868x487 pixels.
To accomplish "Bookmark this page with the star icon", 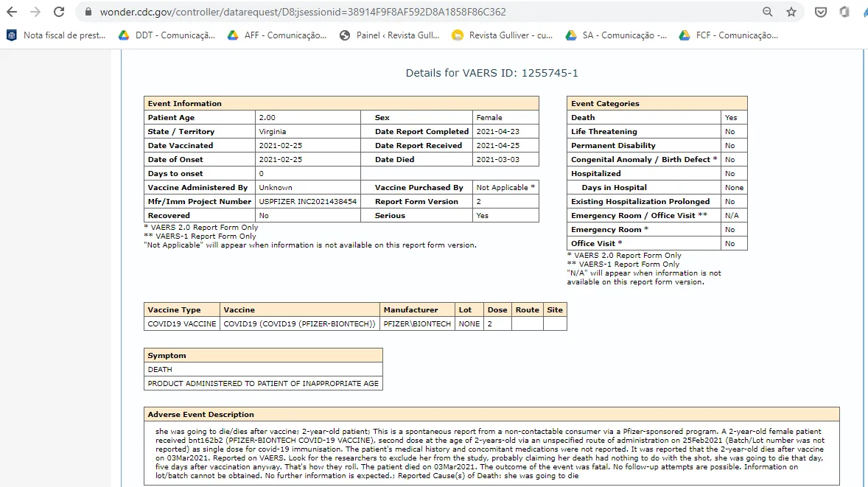I will pos(791,12).
